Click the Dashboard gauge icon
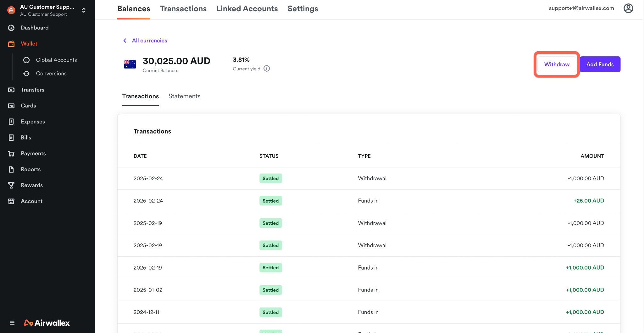 tap(11, 28)
